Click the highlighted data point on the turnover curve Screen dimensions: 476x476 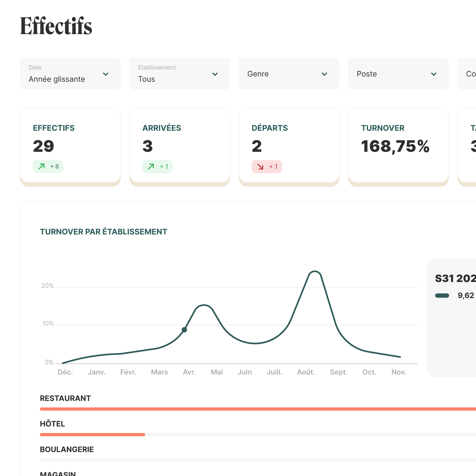pos(184,330)
